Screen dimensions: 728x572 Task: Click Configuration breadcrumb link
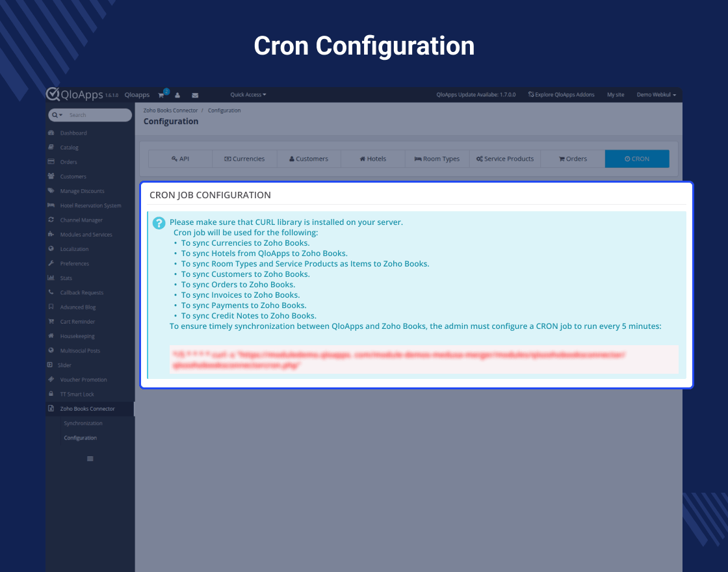tap(224, 110)
